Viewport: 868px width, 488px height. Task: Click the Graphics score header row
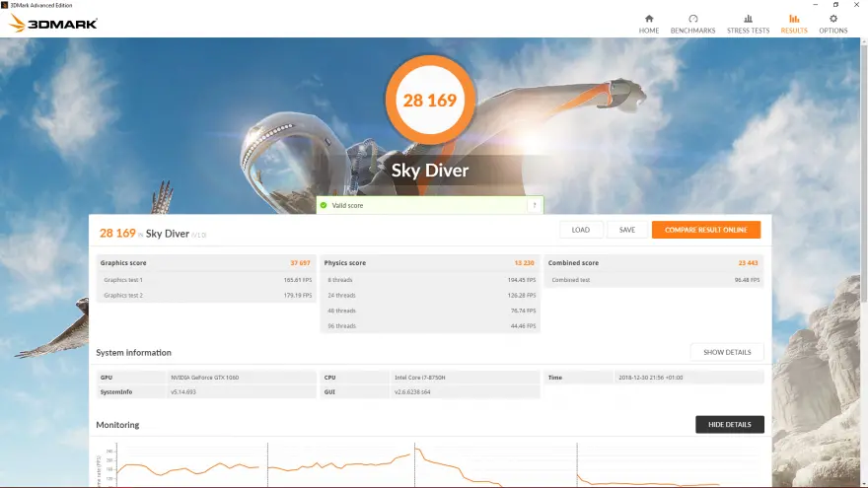click(205, 263)
